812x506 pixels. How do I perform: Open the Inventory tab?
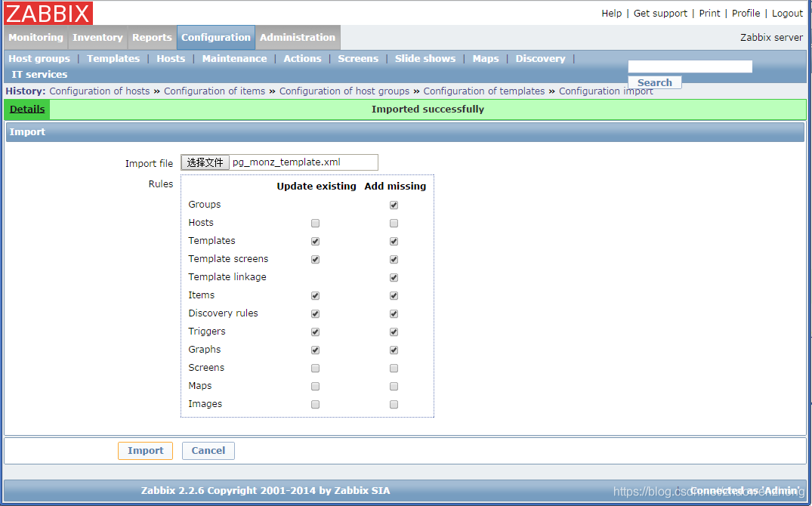click(x=97, y=37)
